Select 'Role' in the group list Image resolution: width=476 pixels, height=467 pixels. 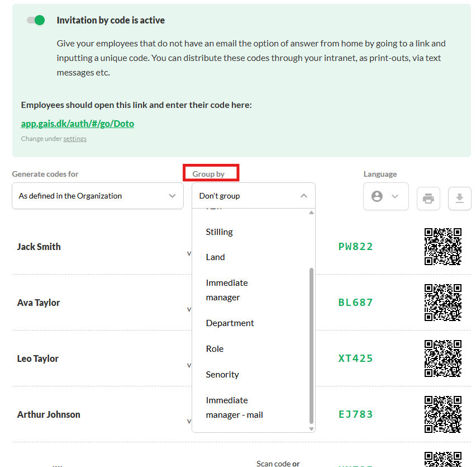coord(215,348)
